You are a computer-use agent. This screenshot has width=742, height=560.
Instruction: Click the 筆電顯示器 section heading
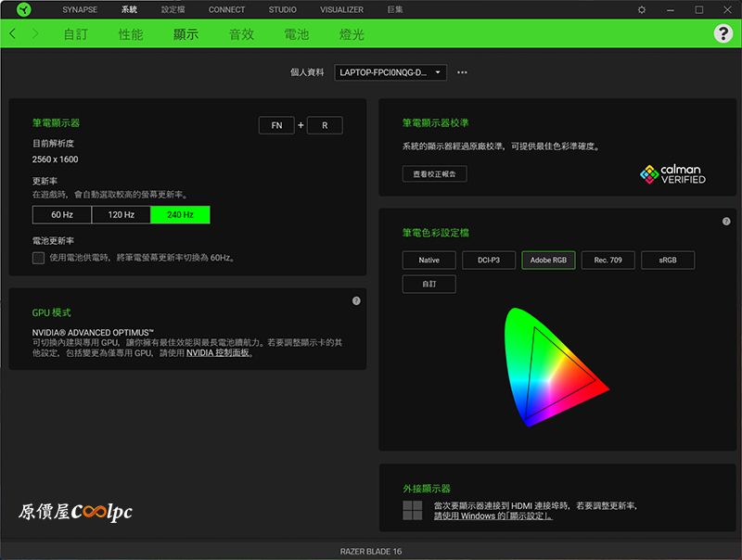coord(56,123)
